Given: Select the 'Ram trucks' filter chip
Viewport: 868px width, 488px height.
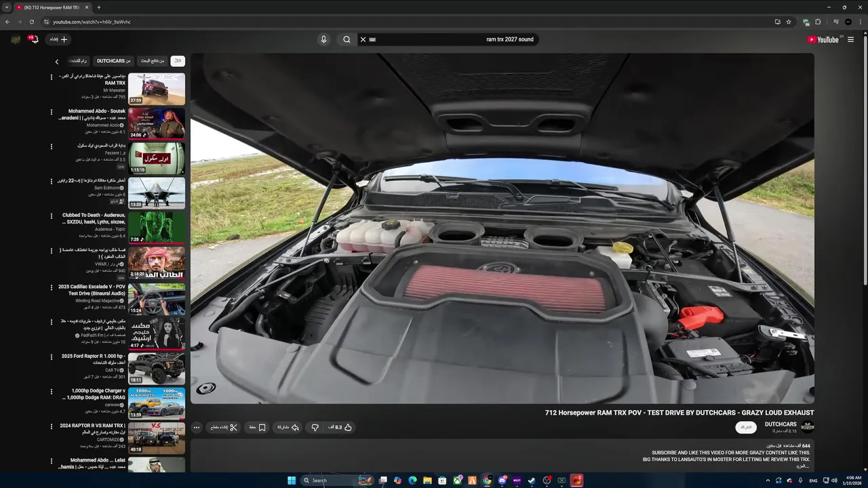Looking at the screenshot, I should [x=80, y=61].
